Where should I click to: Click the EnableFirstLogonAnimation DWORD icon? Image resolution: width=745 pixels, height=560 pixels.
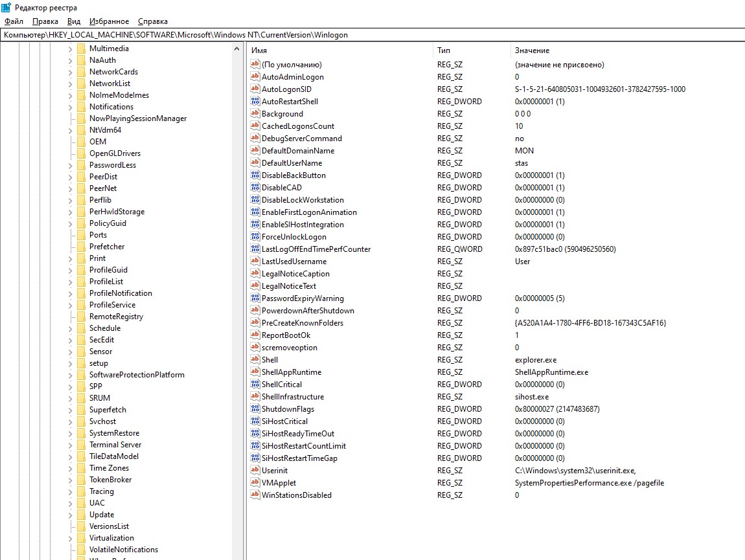(255, 212)
